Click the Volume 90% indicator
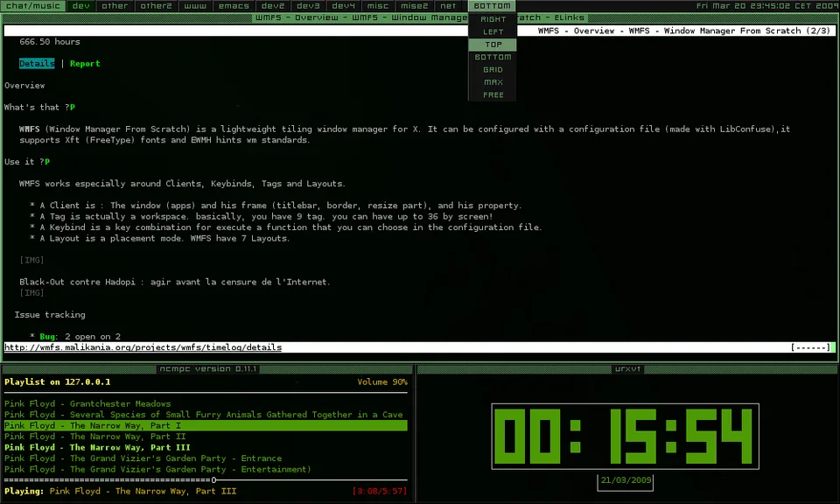The height and width of the screenshot is (504, 840). tap(382, 381)
